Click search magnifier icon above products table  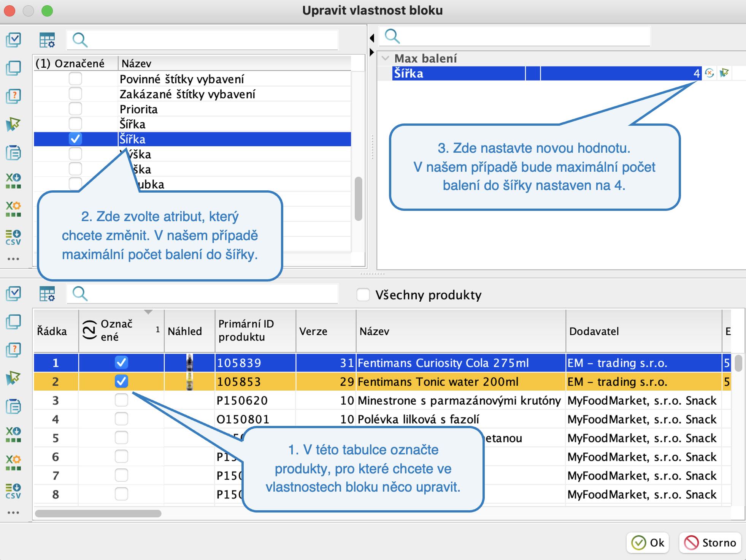point(80,293)
